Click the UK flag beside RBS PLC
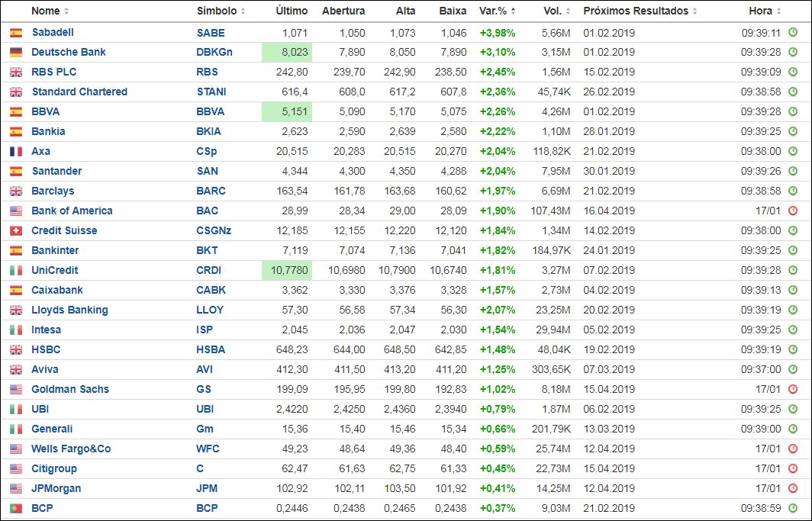The height and width of the screenshot is (521, 812). (x=16, y=72)
